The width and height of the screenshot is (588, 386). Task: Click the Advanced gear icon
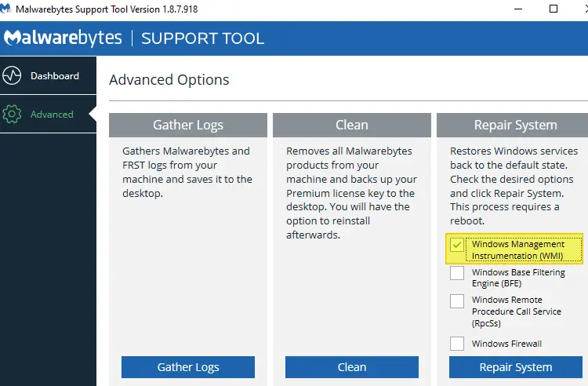pyautogui.click(x=12, y=114)
